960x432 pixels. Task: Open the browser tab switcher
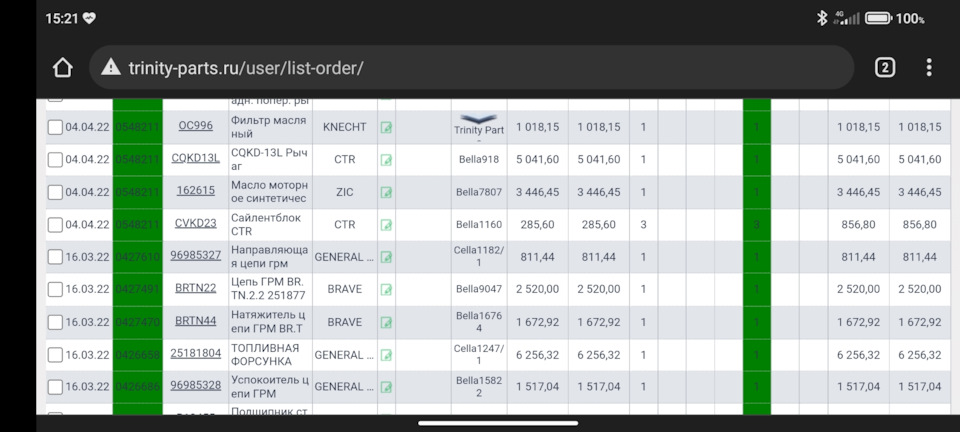[884, 68]
